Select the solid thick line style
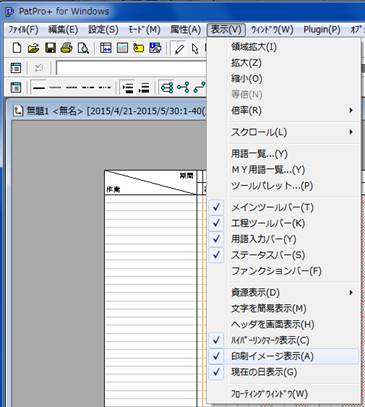Viewport: 365px width, 407px height. [39, 88]
